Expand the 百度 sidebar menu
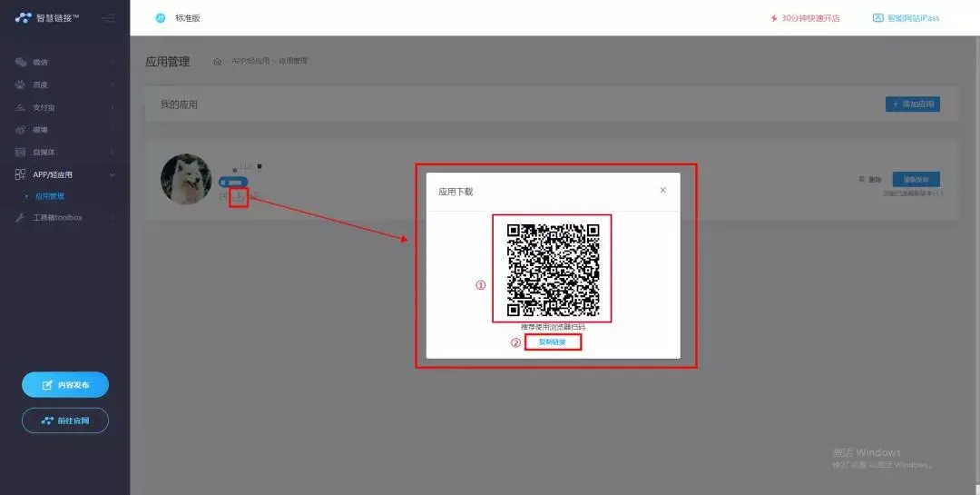 click(64, 85)
